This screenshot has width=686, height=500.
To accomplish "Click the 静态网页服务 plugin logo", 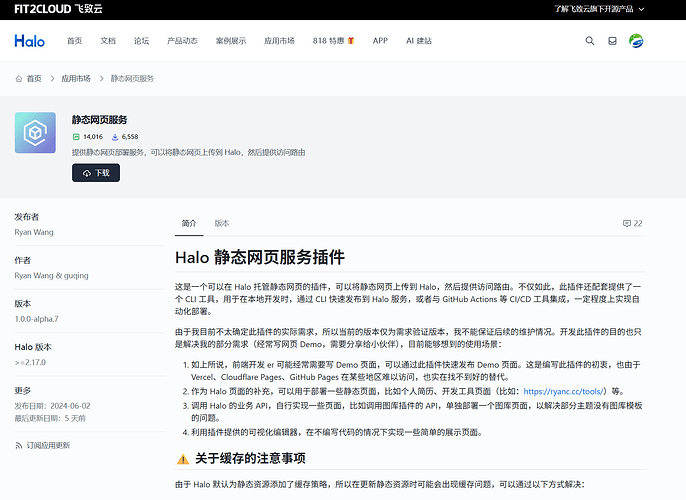I will tap(35, 133).
